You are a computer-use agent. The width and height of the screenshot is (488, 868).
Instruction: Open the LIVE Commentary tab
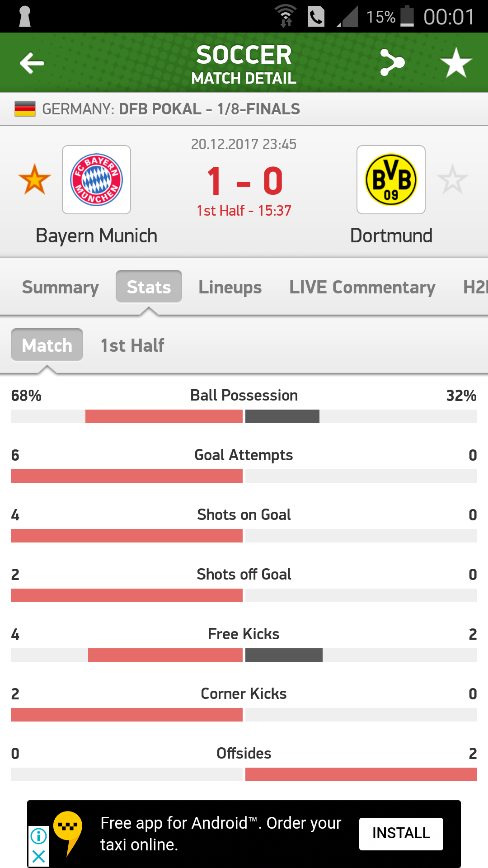362,287
